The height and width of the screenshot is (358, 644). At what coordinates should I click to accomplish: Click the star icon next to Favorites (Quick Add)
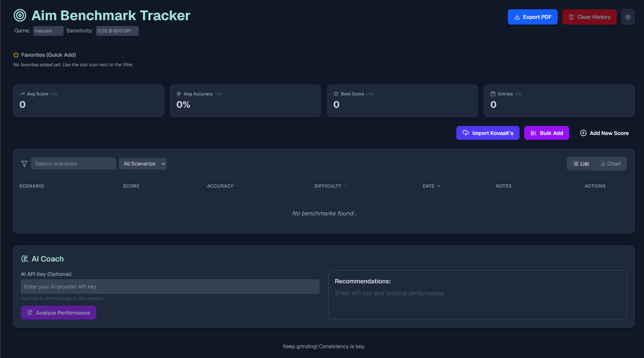pos(16,55)
